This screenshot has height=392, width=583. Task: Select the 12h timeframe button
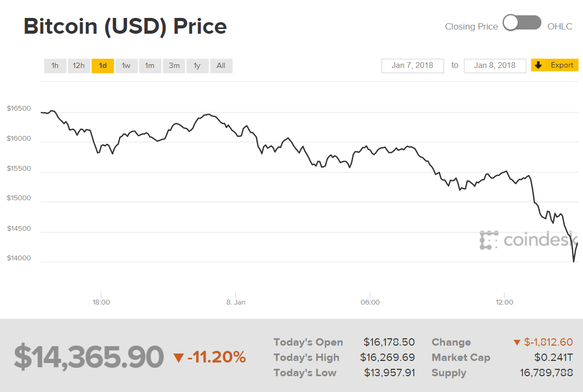79,65
